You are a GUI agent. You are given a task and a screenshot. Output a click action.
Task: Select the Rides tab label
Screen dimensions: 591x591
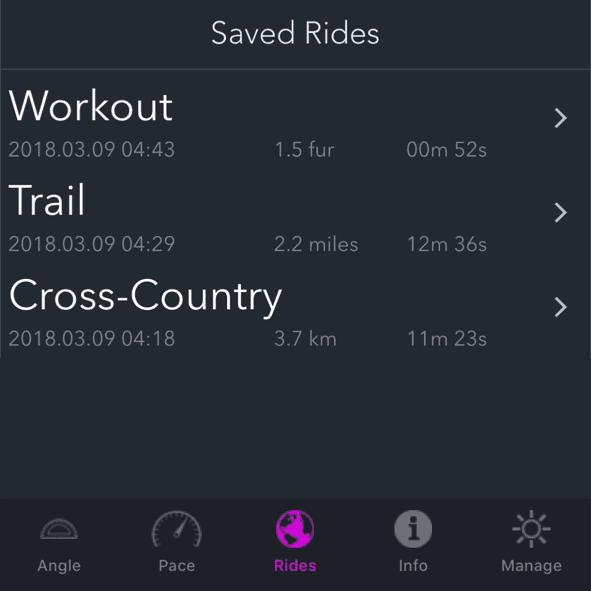[295, 565]
